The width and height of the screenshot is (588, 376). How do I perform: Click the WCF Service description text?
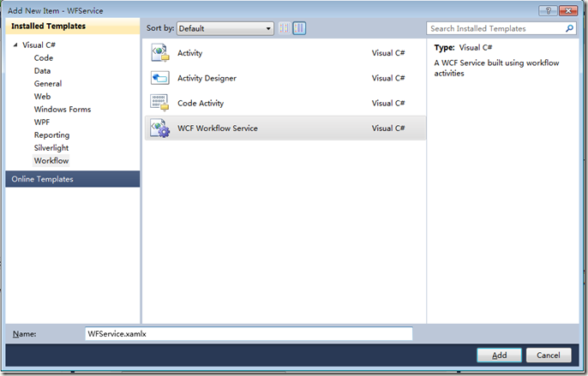click(496, 68)
